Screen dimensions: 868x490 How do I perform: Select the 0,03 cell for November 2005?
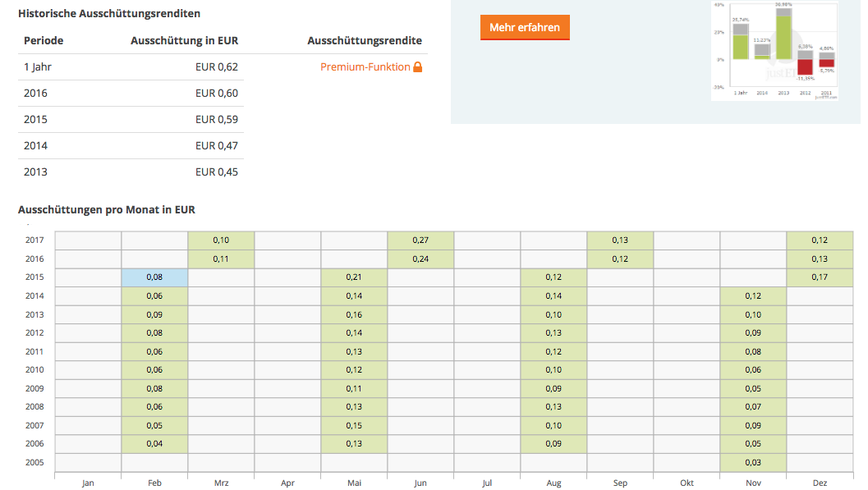(753, 462)
